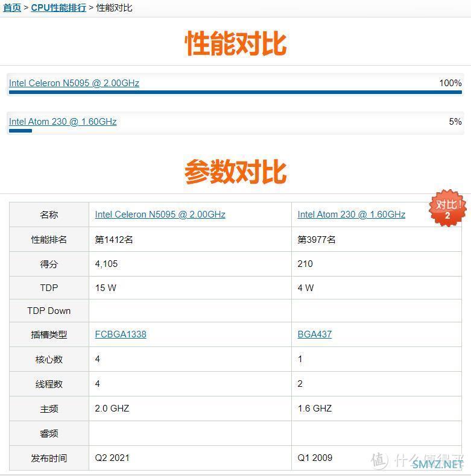
Task: Open Intel Celeron N5095 link in 名称 row
Action: click(x=160, y=215)
